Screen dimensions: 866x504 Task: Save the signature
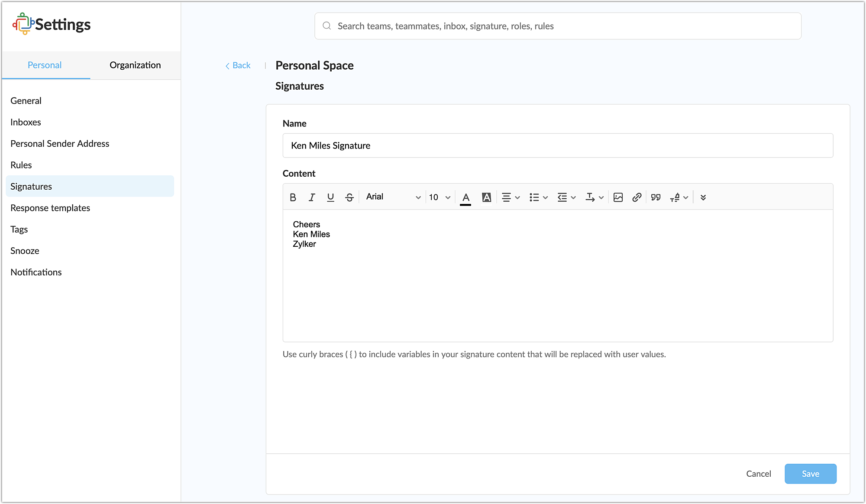pyautogui.click(x=810, y=474)
